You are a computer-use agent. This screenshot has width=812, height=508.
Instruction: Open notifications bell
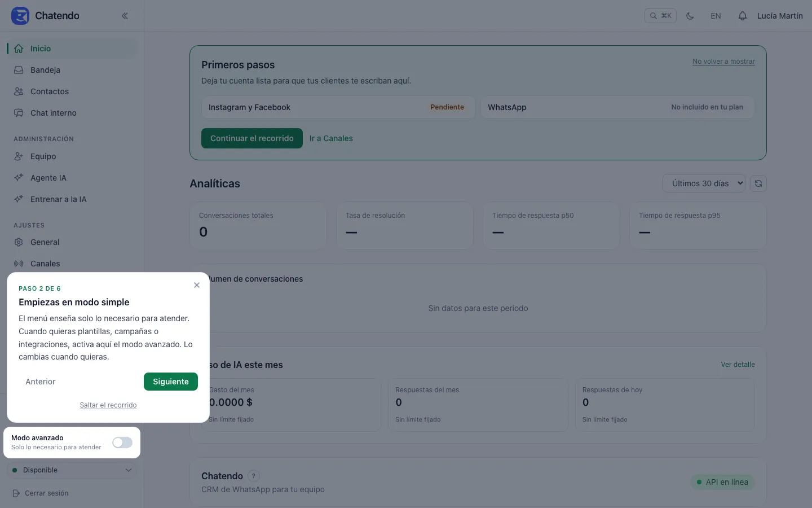point(743,16)
